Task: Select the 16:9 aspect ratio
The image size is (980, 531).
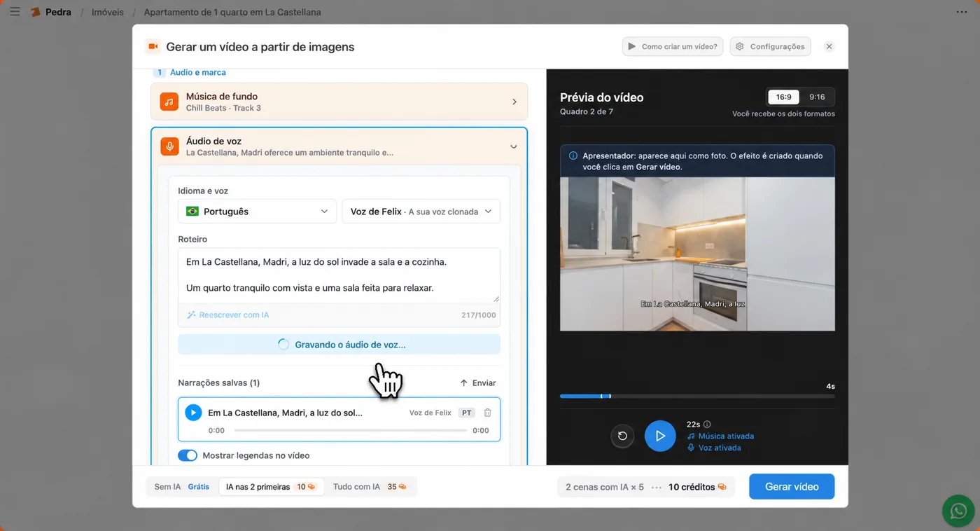Action: click(x=783, y=97)
